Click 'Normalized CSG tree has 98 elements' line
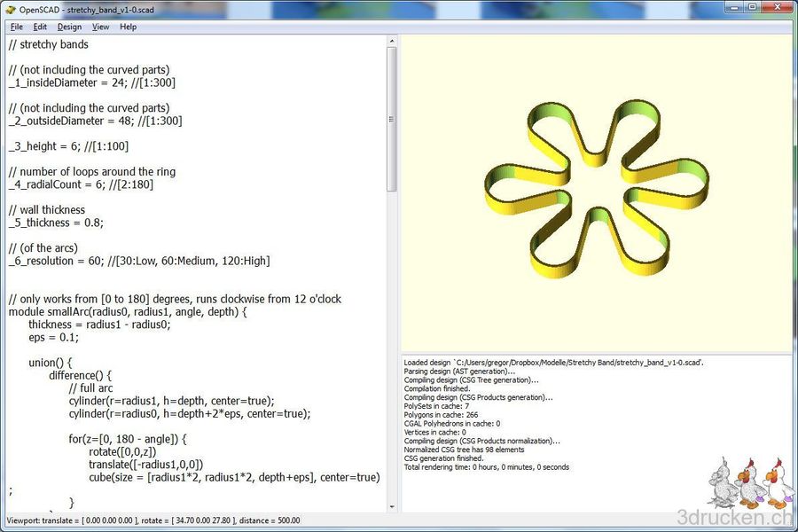The width and height of the screenshot is (798, 532). [x=464, y=450]
